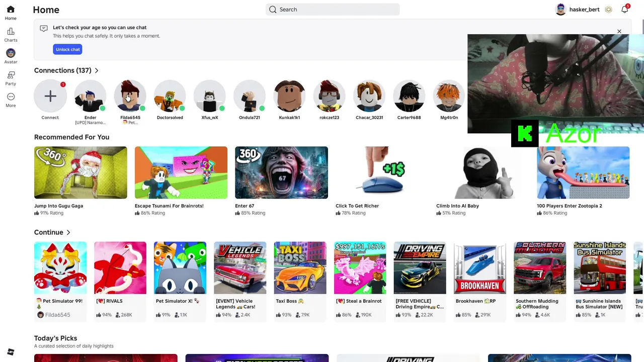Click the Click To Get Richer title

(x=357, y=206)
